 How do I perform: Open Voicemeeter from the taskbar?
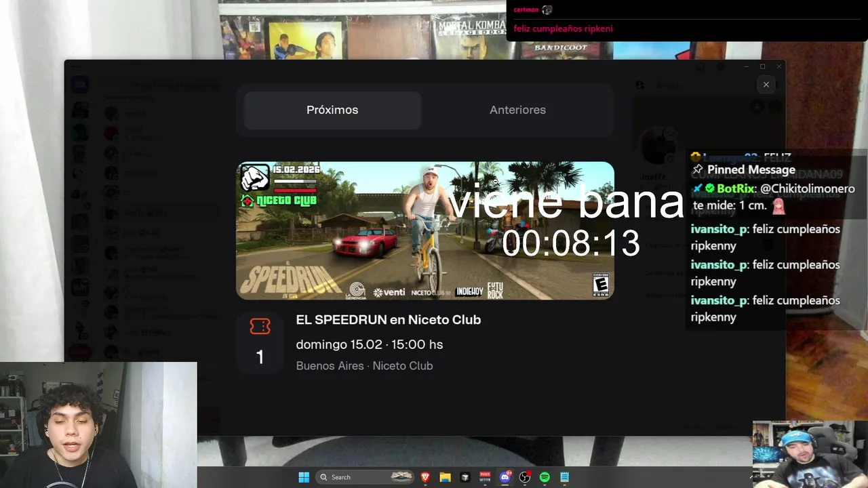coord(485,477)
